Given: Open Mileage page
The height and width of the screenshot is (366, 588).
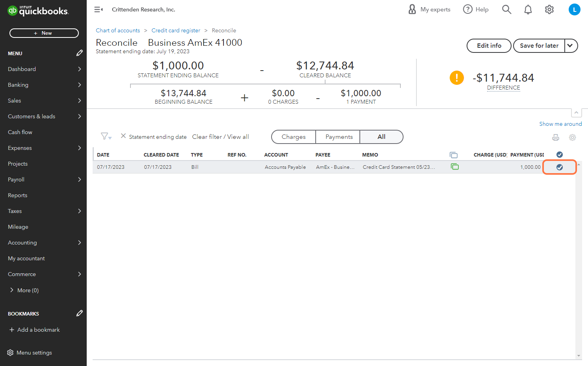Looking at the screenshot, I should pyautogui.click(x=18, y=227).
